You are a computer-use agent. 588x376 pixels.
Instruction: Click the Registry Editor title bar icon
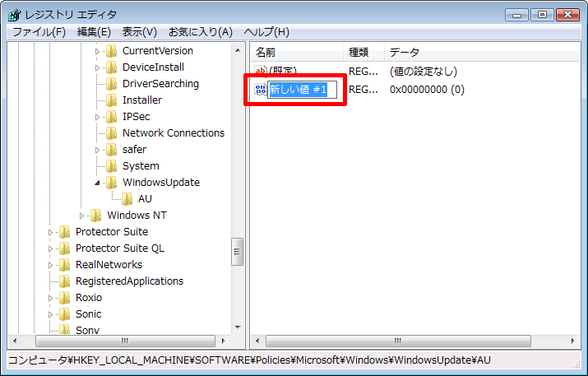(x=15, y=15)
